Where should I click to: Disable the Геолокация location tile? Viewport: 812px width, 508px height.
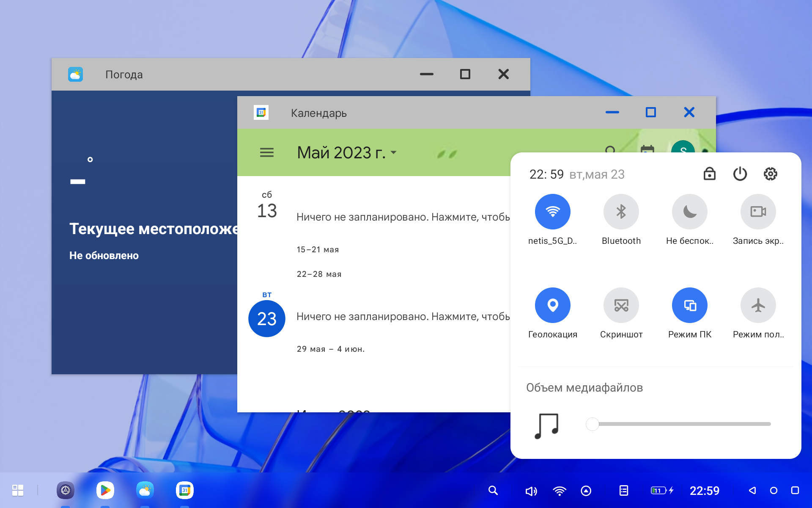pyautogui.click(x=552, y=305)
